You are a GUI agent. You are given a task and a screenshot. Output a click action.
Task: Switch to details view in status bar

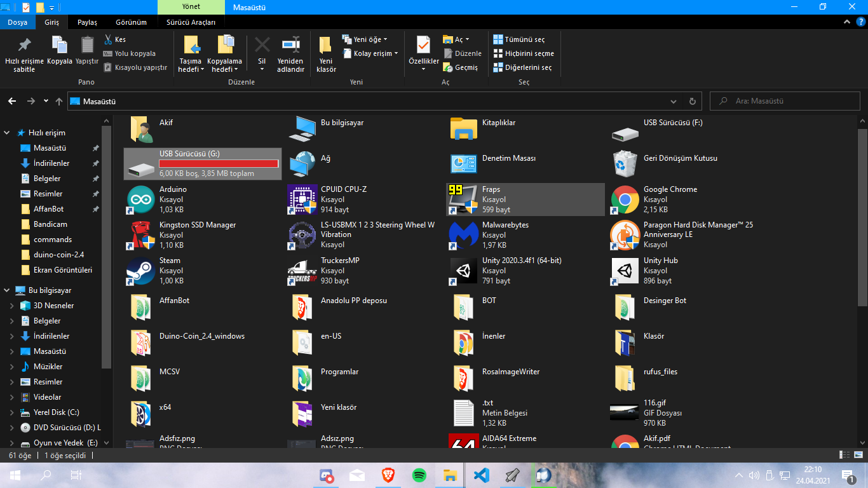click(x=846, y=455)
